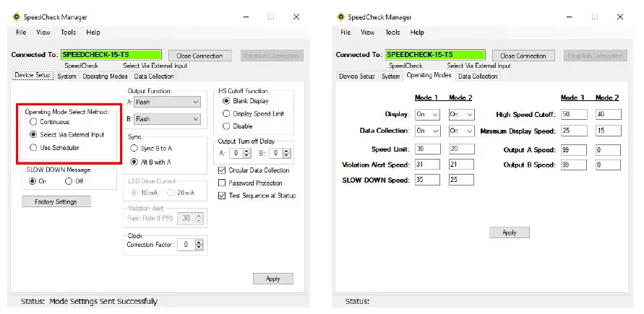This screenshot has width=644, height=314.
Task: Select Continuous operating mode radio button
Action: click(33, 122)
